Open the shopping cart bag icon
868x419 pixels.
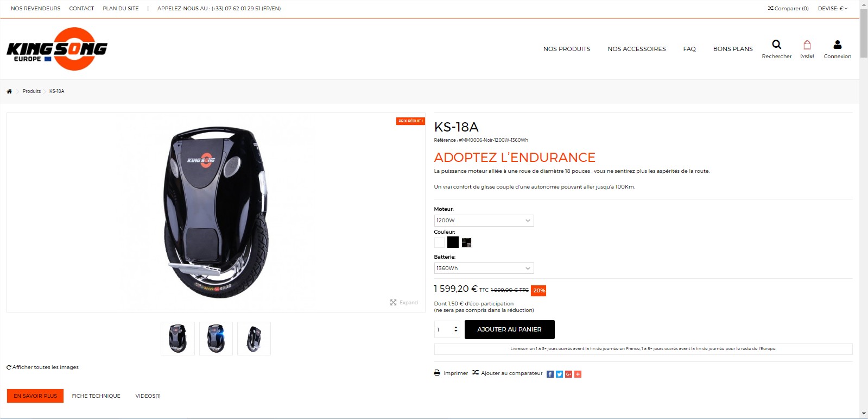[x=807, y=45]
